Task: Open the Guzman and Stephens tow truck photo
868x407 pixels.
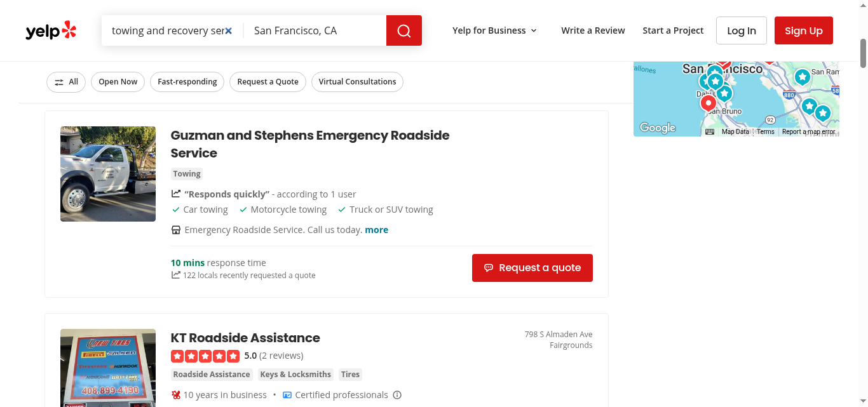Action: 108,174
